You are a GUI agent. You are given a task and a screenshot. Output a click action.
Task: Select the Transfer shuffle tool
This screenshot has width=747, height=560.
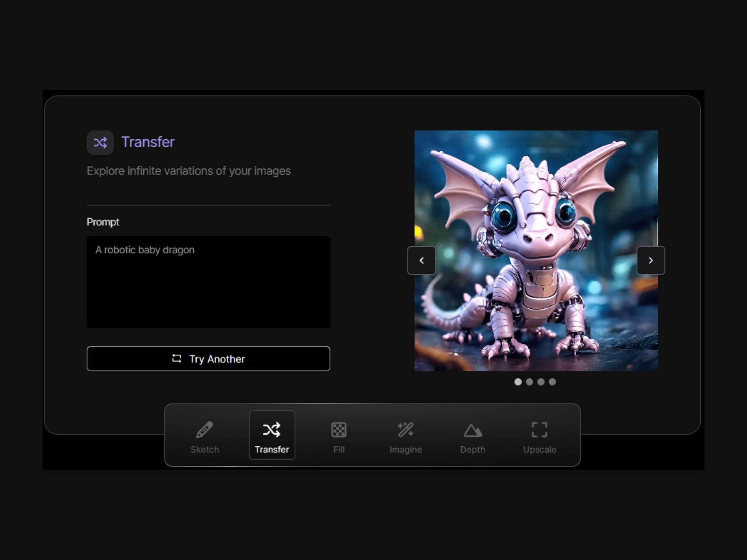click(272, 435)
